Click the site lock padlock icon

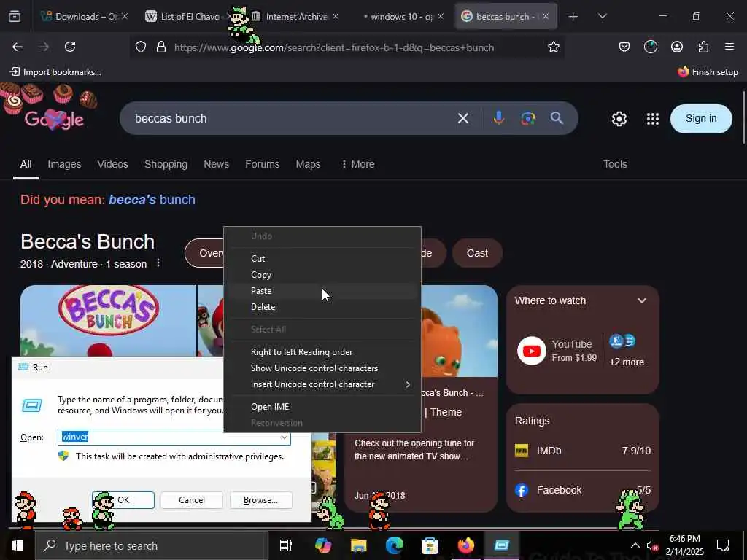pos(161,47)
